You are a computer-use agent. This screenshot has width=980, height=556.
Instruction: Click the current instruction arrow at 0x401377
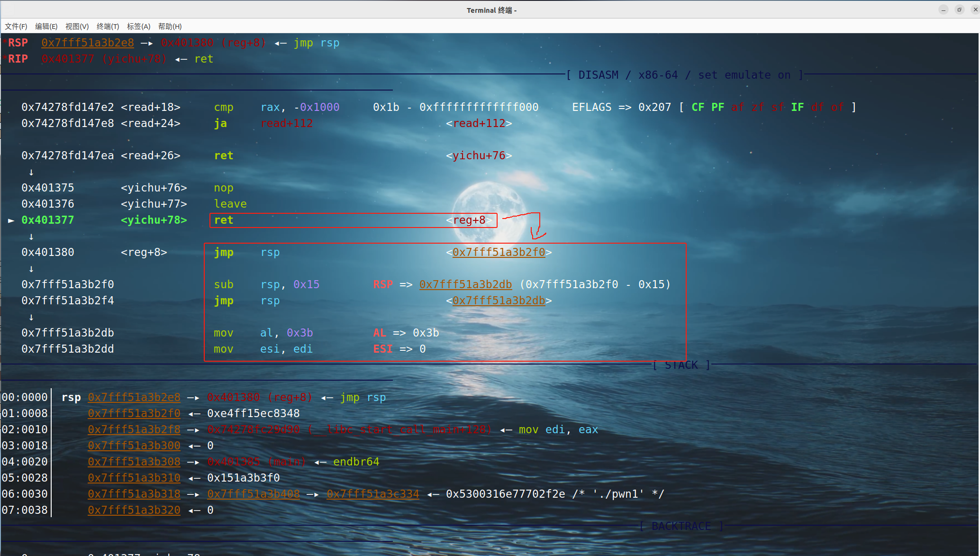click(11, 220)
